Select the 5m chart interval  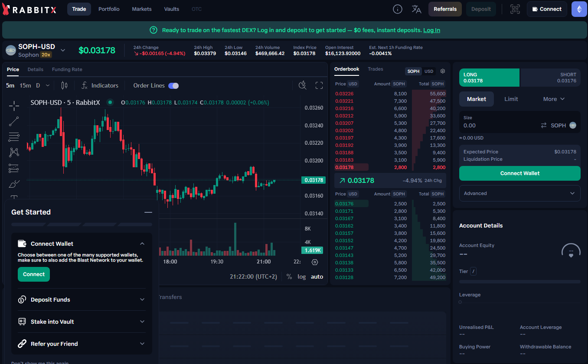10,85
